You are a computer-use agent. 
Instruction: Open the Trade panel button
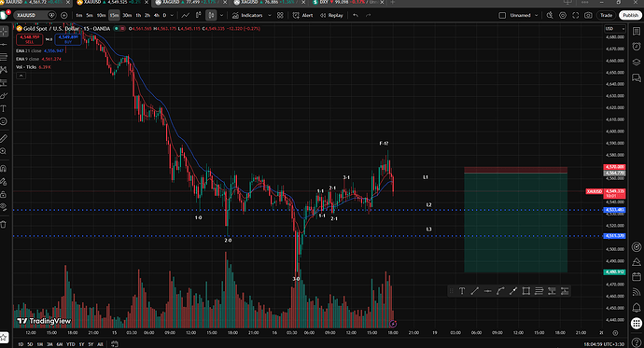[607, 15]
